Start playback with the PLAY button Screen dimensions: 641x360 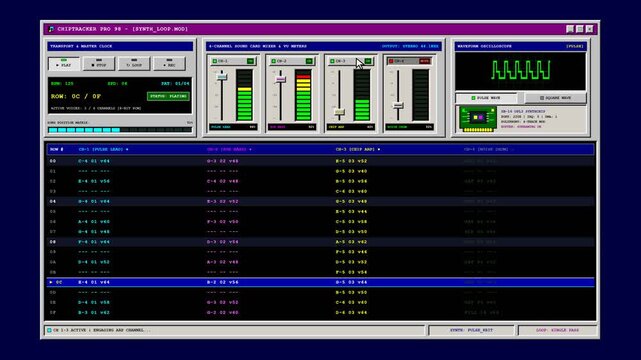pos(64,64)
